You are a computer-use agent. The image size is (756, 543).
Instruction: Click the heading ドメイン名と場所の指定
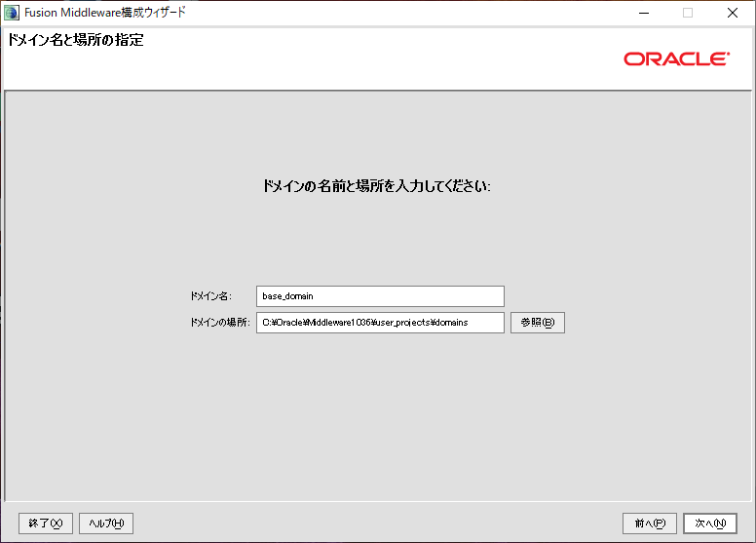click(76, 40)
